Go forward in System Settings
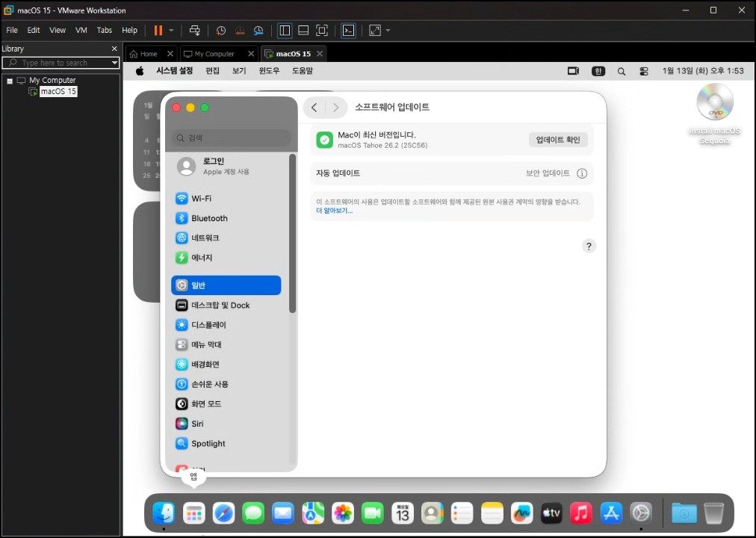 click(x=336, y=108)
